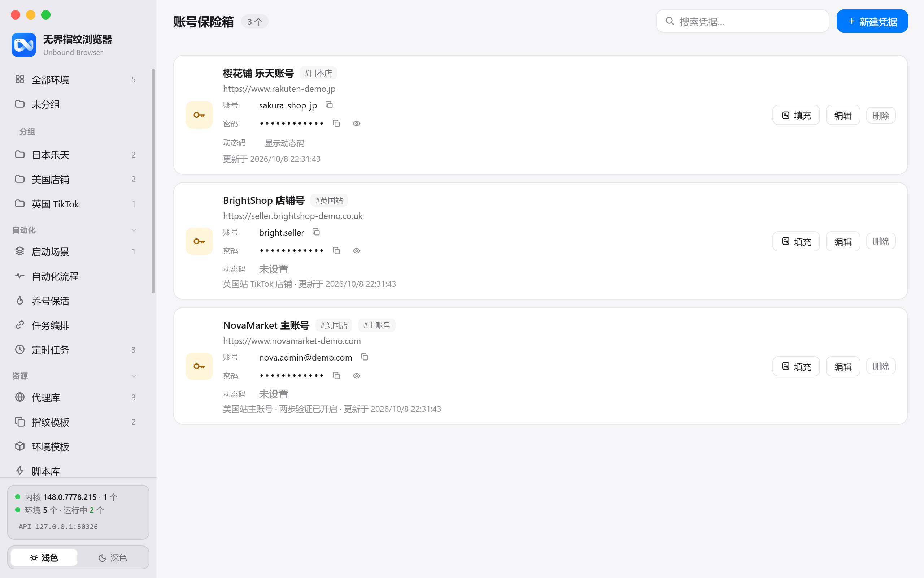Copy the bright.seller account name

(316, 232)
